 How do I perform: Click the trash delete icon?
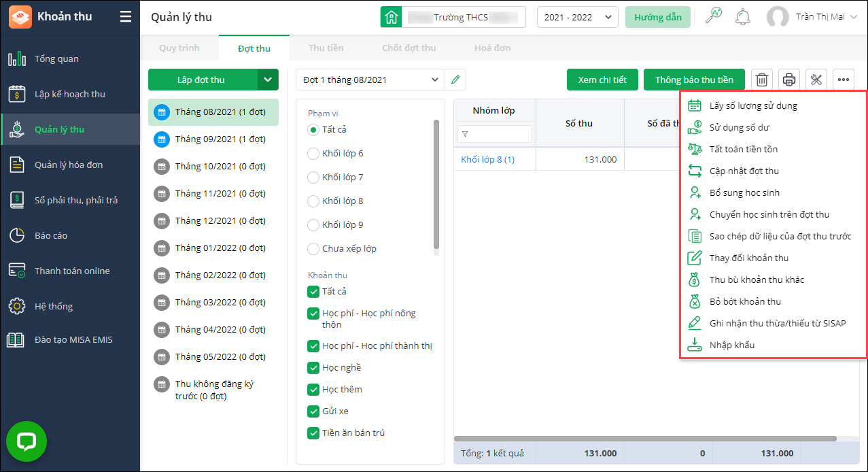pyautogui.click(x=762, y=80)
